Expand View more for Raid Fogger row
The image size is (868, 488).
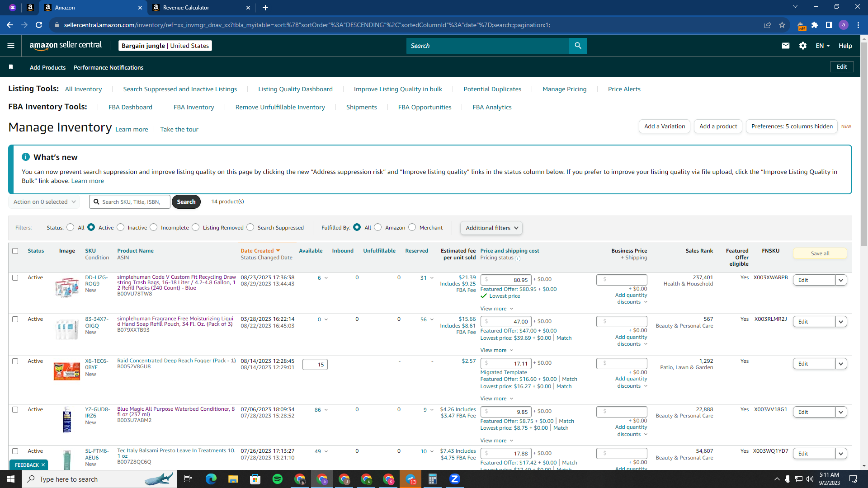click(x=497, y=399)
